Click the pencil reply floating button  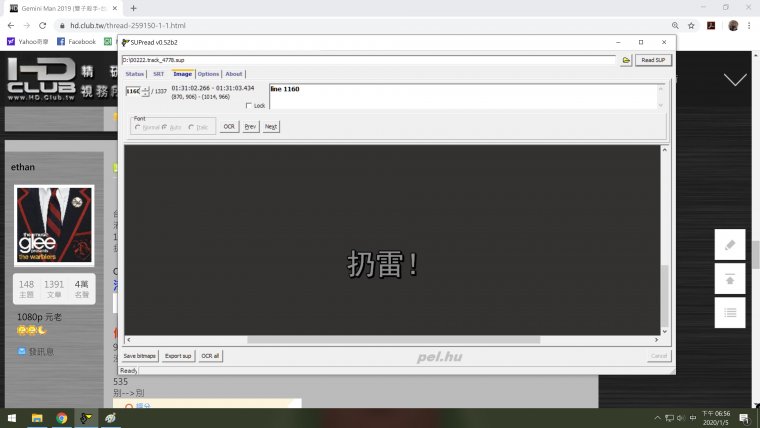pyautogui.click(x=730, y=244)
